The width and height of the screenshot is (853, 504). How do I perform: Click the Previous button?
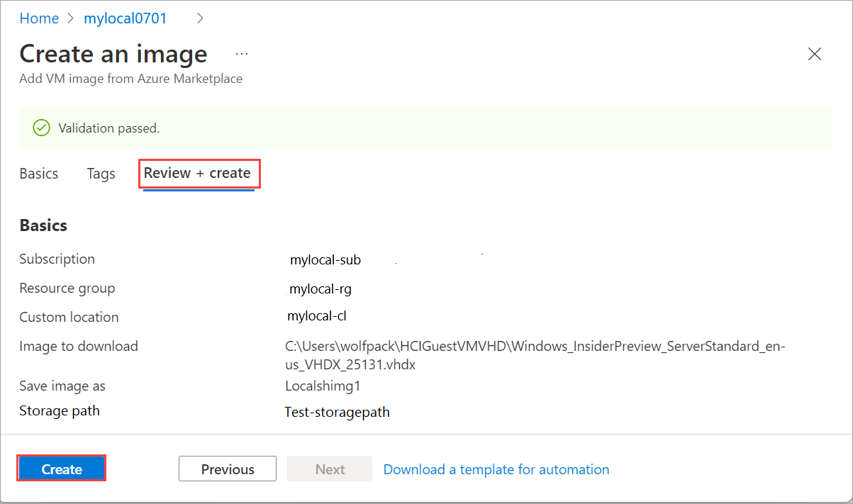pos(227,469)
